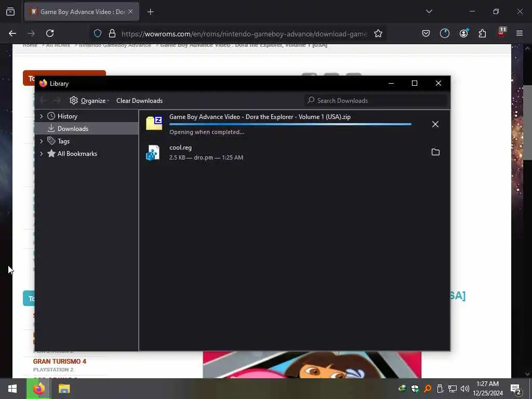This screenshot has height=399, width=532.
Task: Select Tags in the Library sidebar
Action: [x=63, y=141]
